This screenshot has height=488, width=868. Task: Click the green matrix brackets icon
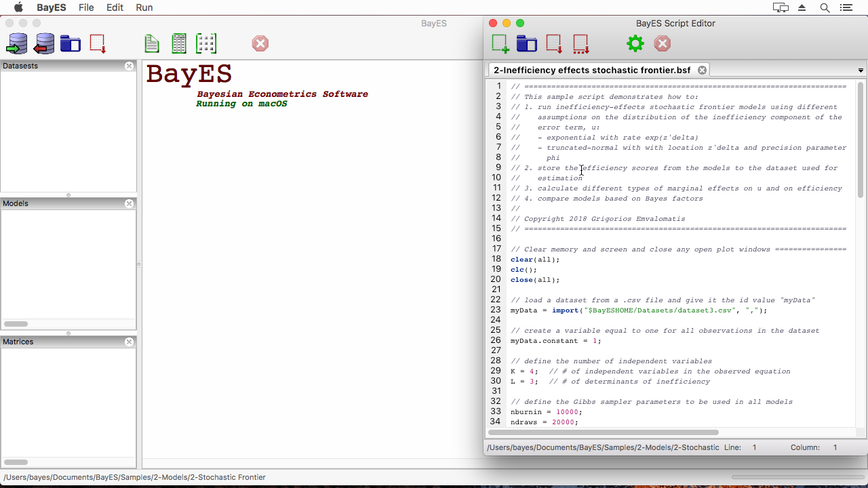[206, 43]
